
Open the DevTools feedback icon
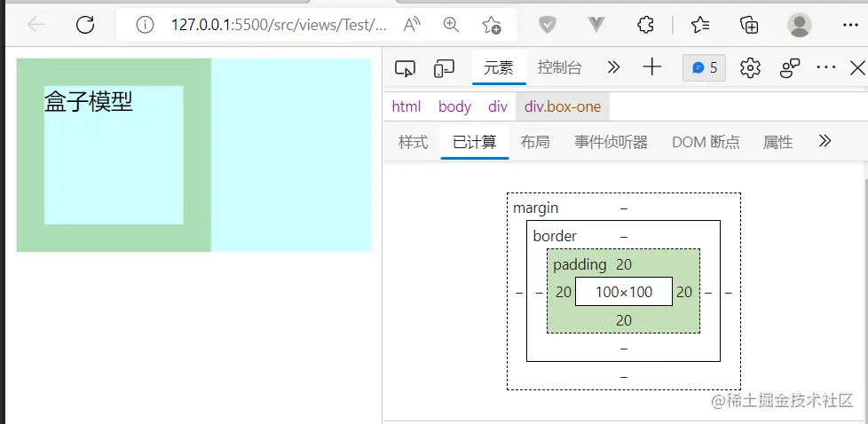coord(790,68)
